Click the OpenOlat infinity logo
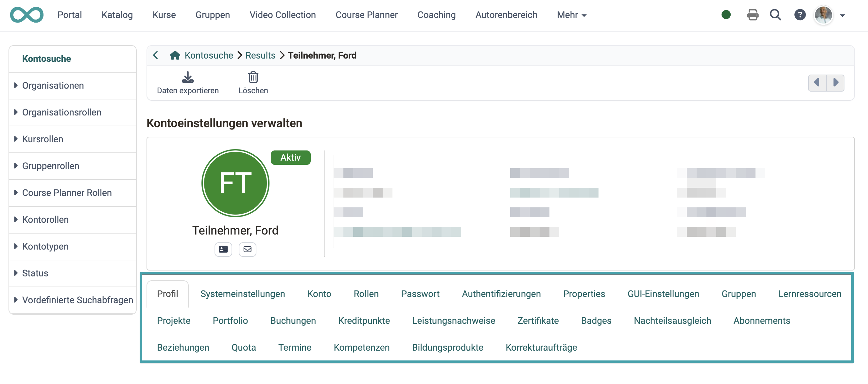This screenshot has height=384, width=868. pos(26,15)
